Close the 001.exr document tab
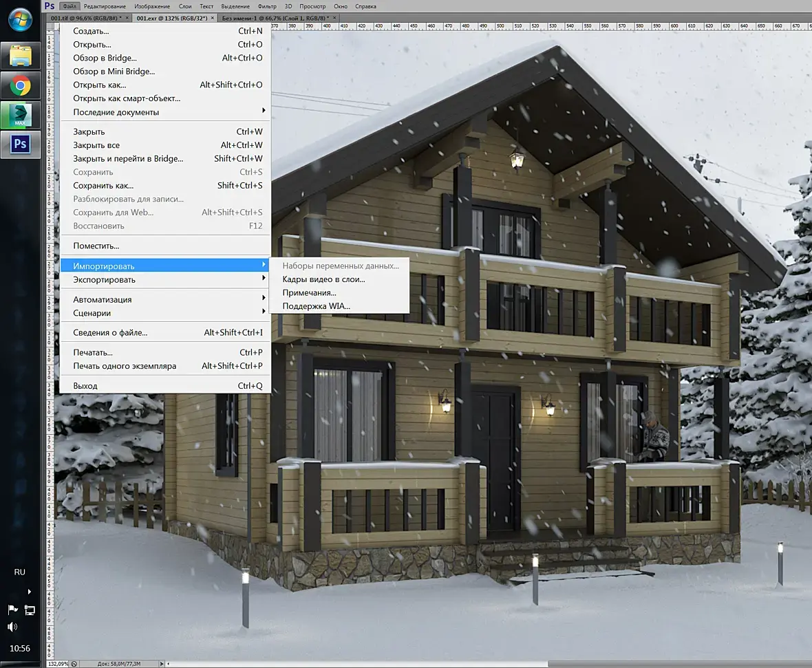 (213, 18)
